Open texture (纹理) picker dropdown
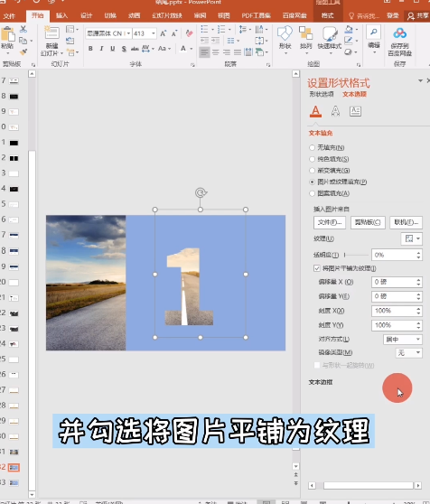The height and width of the screenshot is (504, 430). click(412, 238)
